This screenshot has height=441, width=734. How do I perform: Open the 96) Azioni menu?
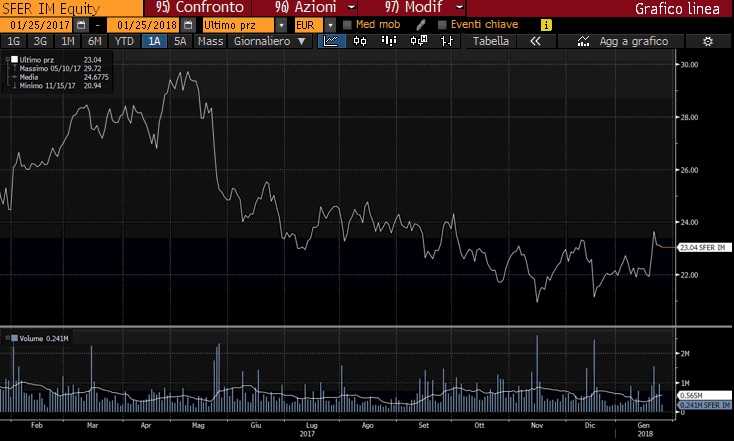click(x=305, y=7)
